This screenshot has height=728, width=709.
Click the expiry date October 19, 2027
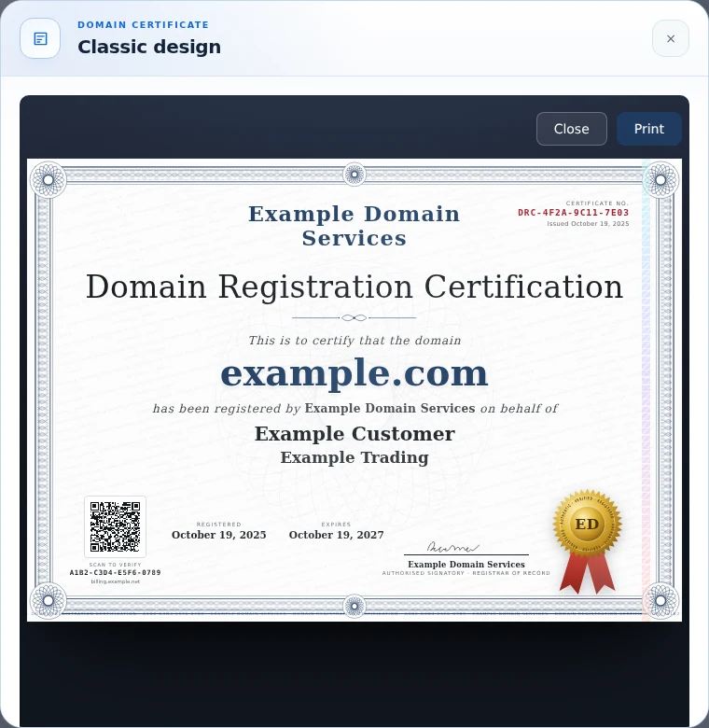click(x=337, y=535)
